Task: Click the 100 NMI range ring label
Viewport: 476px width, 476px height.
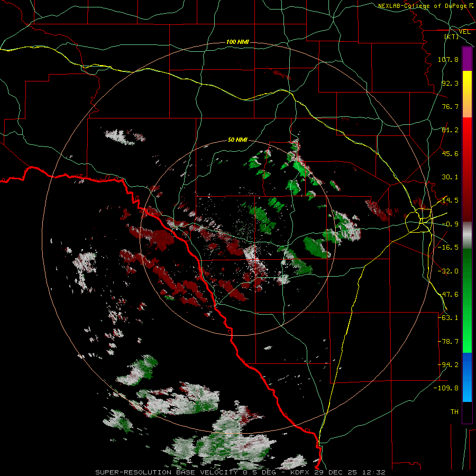Action: (x=237, y=42)
